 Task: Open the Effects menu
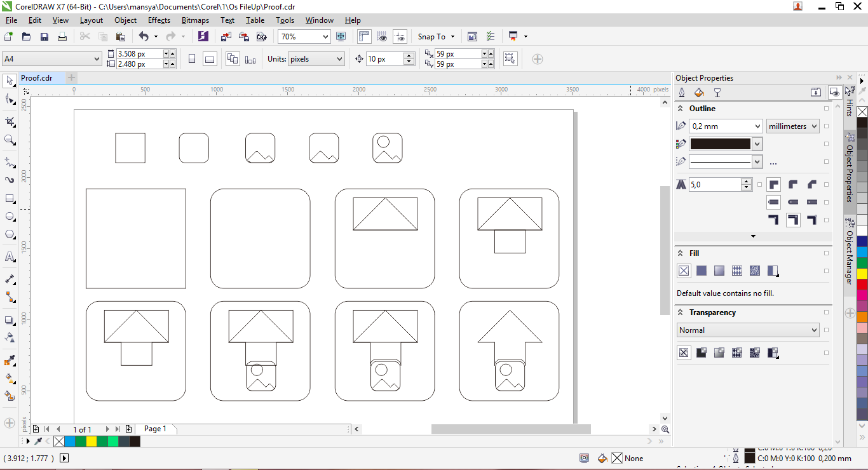(x=159, y=20)
